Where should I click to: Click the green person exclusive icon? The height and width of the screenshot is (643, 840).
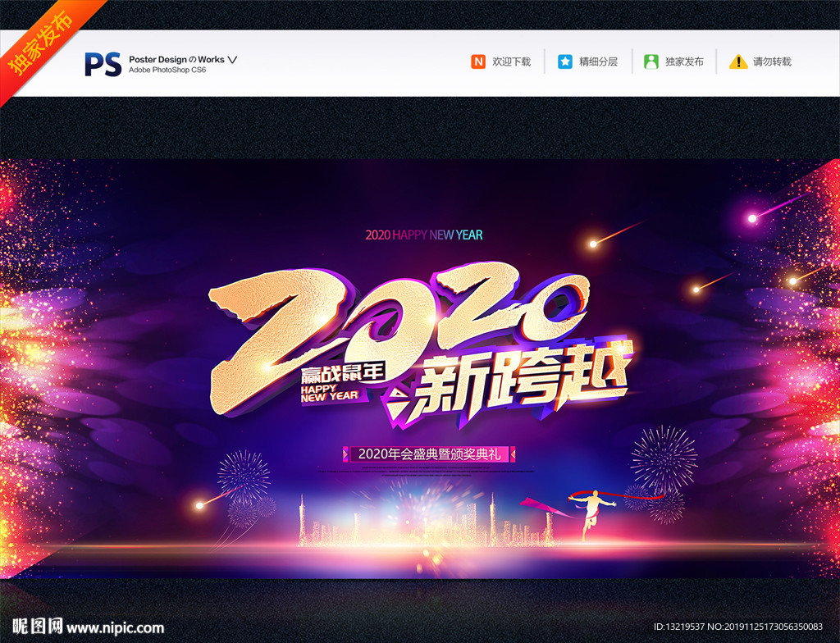[651, 62]
